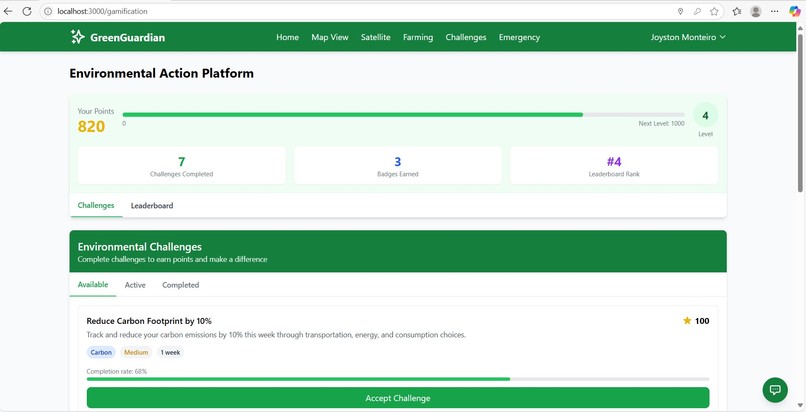Open the chat bubble floating button
This screenshot has width=806, height=412.
[775, 390]
